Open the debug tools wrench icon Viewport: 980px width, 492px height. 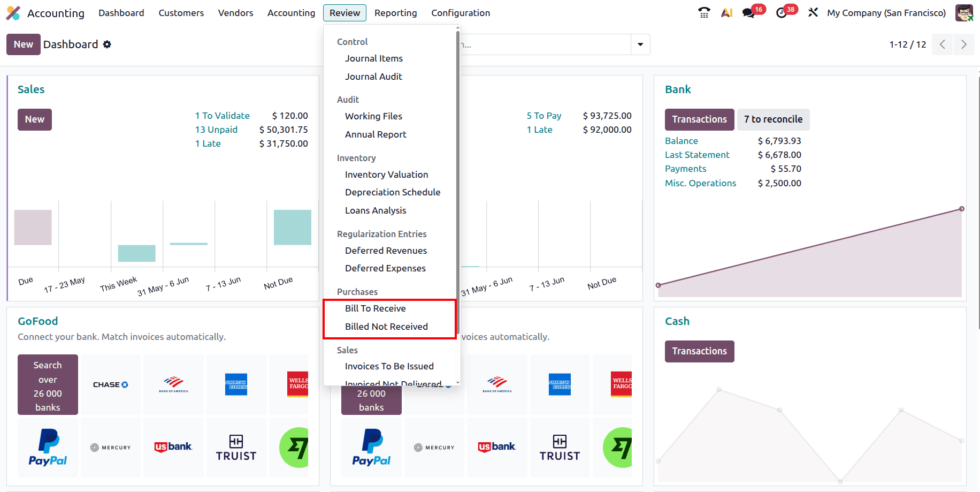click(813, 13)
